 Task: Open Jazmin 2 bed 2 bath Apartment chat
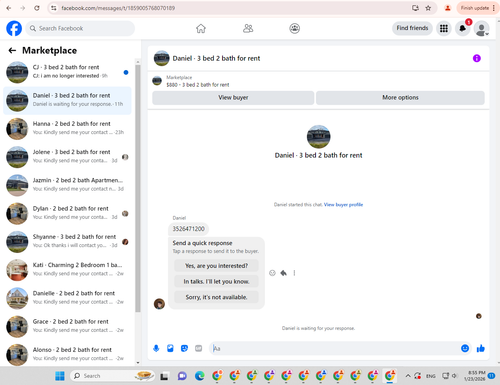click(67, 185)
